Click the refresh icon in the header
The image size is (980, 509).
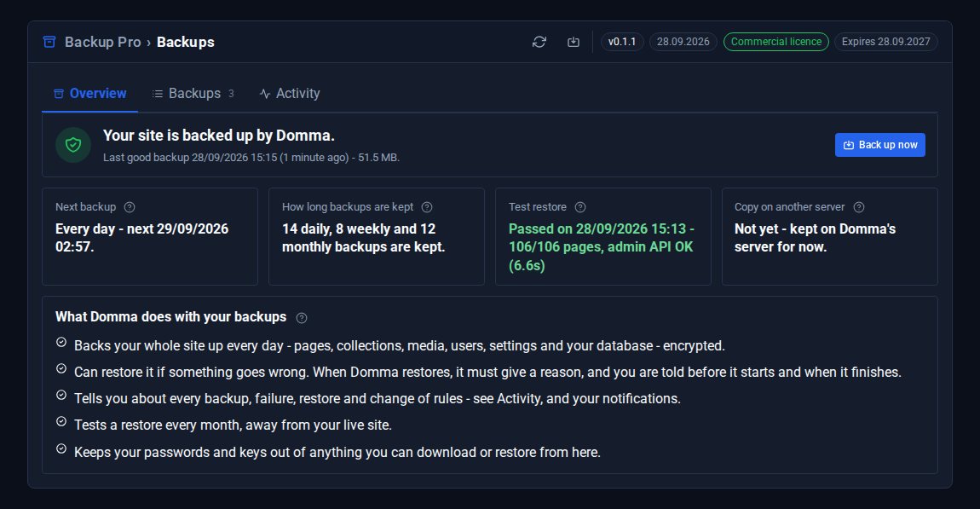539,42
